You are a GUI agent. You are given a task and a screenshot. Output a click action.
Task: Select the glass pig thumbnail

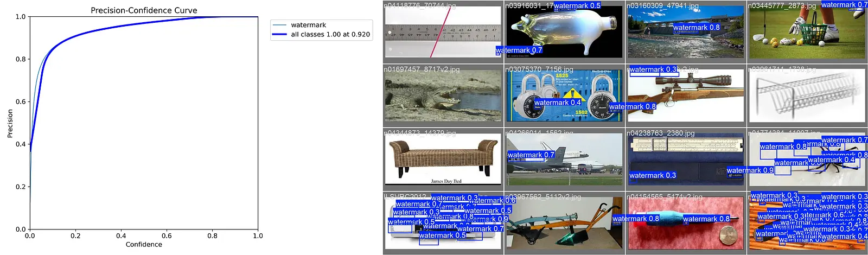pos(564,33)
